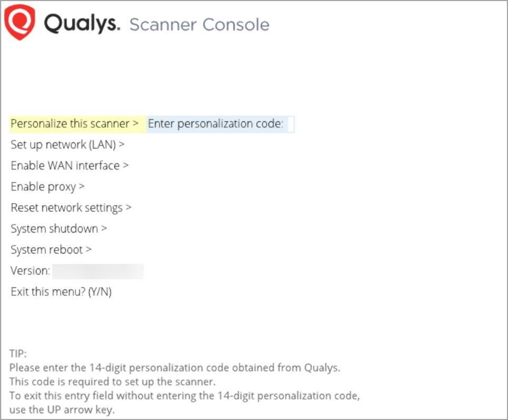Screen dimensions: 508x420
Task: Click the Version information line
Action: pyautogui.click(x=31, y=271)
